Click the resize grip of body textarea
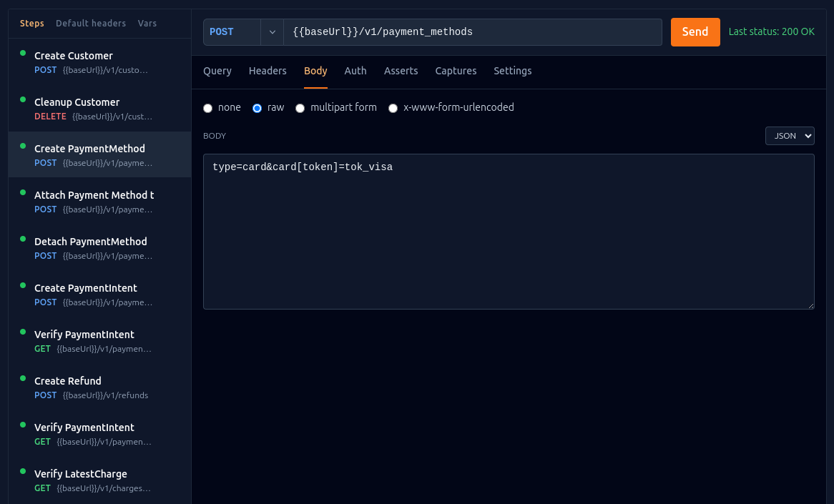 (x=810, y=305)
